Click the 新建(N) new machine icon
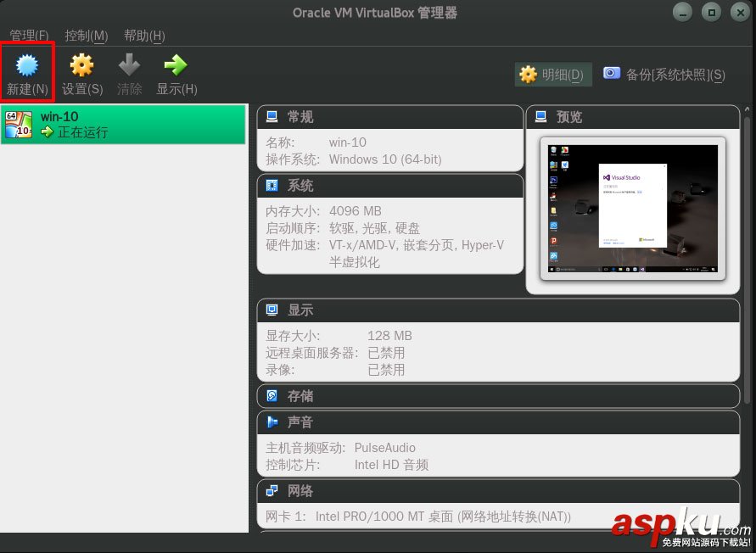Viewport: 756px width, 553px height. [26, 64]
